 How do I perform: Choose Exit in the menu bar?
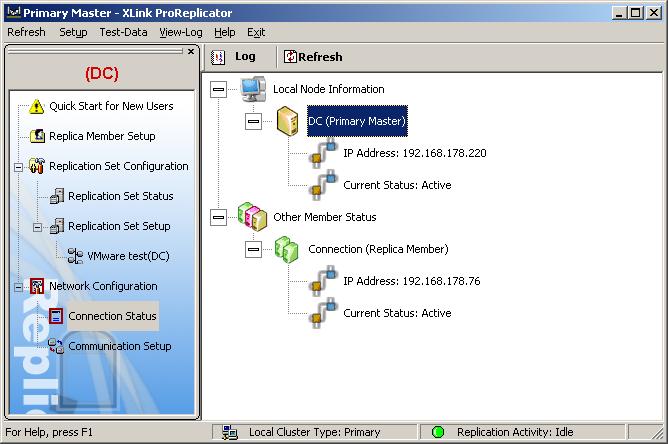[x=256, y=32]
